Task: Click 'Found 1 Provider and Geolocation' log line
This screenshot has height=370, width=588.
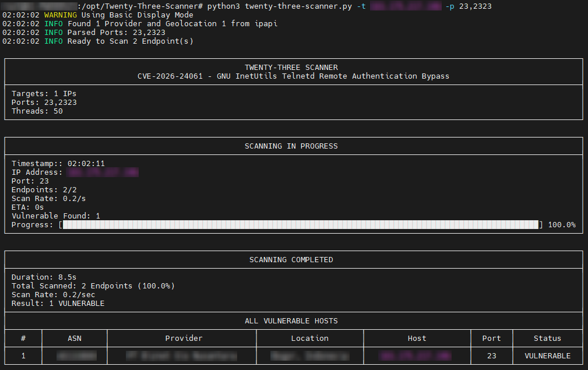Action: [x=172, y=24]
